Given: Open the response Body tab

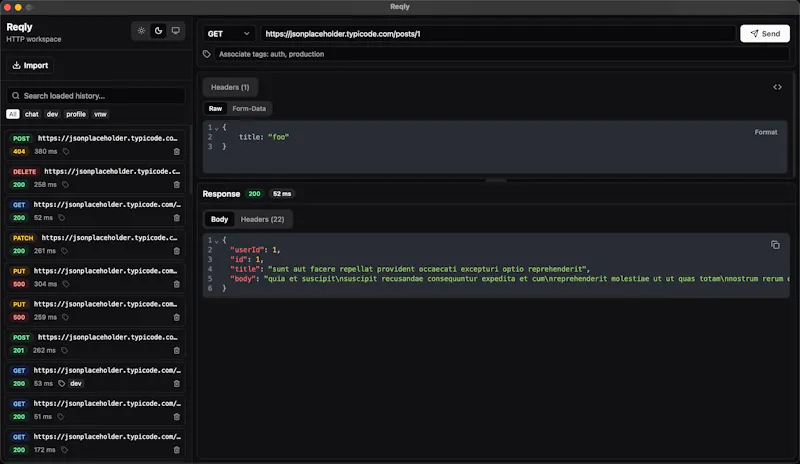Looking at the screenshot, I should pyautogui.click(x=219, y=219).
